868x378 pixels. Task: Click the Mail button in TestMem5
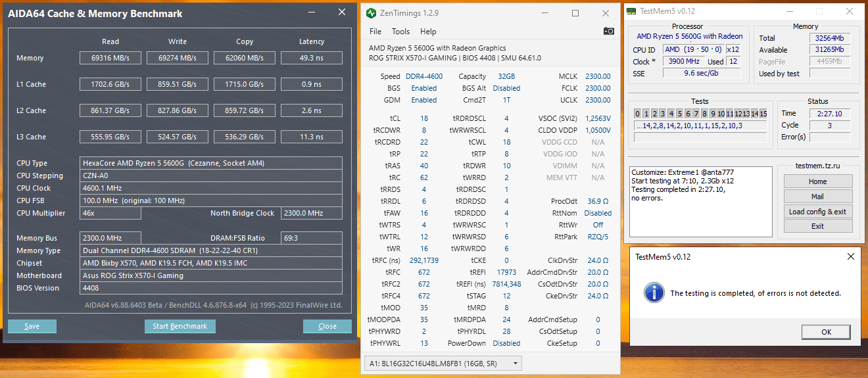pyautogui.click(x=818, y=197)
